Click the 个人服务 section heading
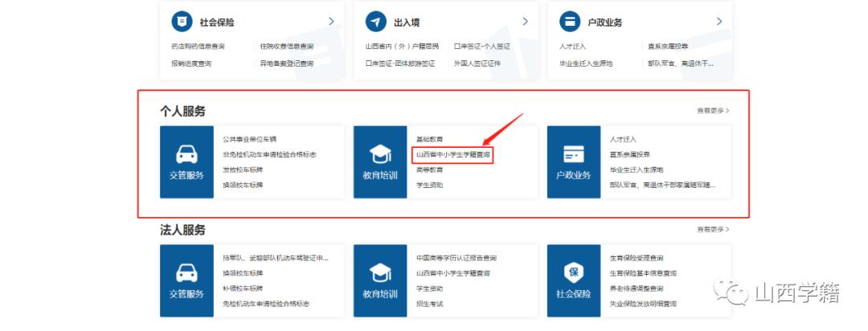Viewport: 868px width, 331px height. (x=182, y=111)
